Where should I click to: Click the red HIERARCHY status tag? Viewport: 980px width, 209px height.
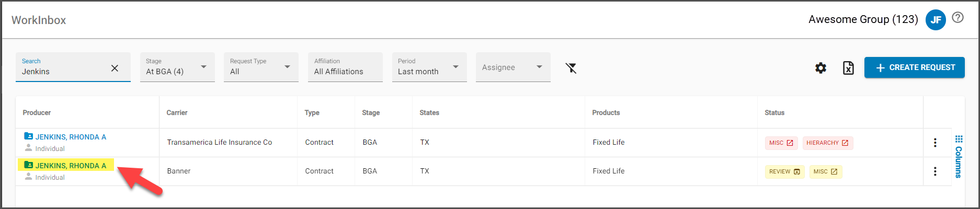pyautogui.click(x=828, y=143)
